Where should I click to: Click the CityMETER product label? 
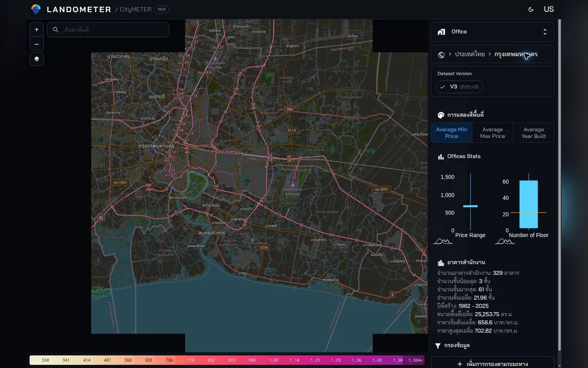click(x=135, y=9)
